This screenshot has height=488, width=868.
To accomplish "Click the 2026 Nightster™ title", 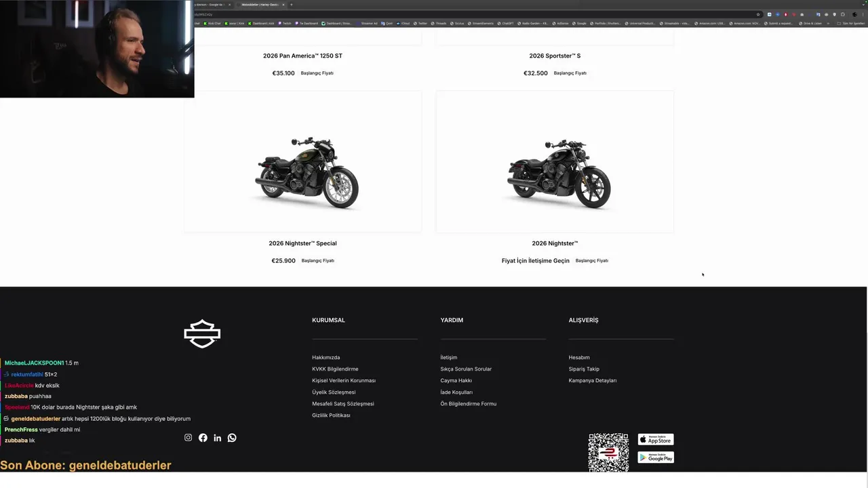I will 555,243.
